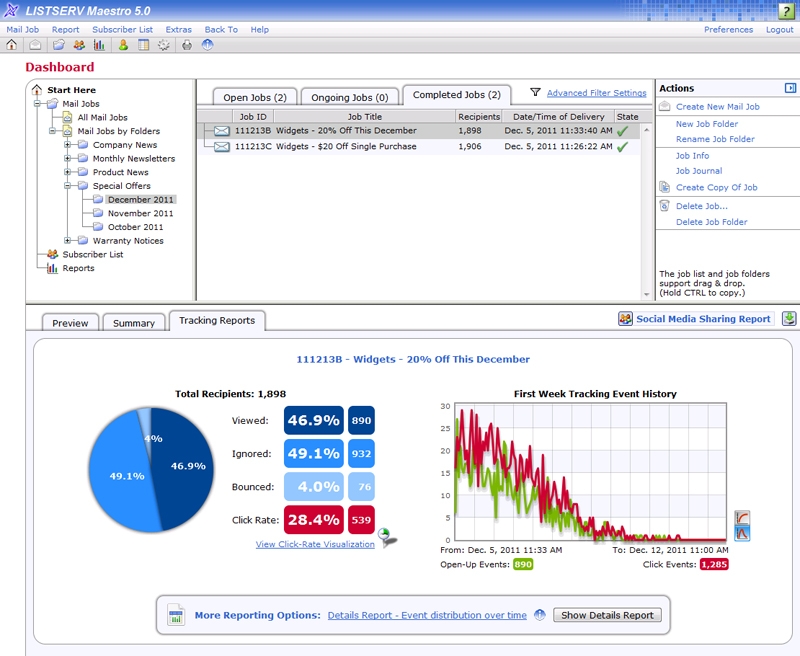The height and width of the screenshot is (656, 800).
Task: Click the download icon beside Social Media Sharing Report
Action: click(x=789, y=319)
